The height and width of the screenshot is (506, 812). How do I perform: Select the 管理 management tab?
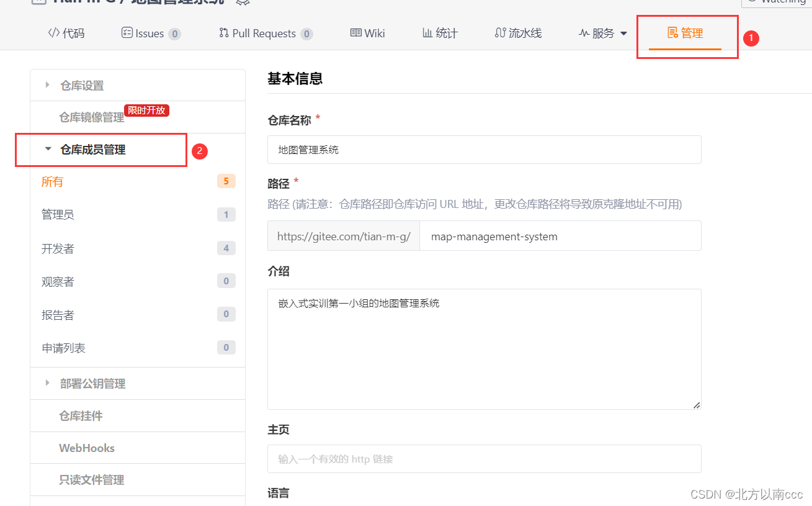click(x=685, y=33)
